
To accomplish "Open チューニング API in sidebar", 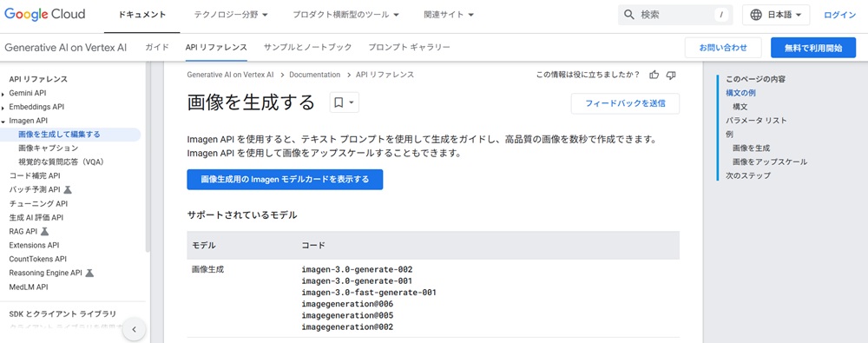I will (38, 203).
